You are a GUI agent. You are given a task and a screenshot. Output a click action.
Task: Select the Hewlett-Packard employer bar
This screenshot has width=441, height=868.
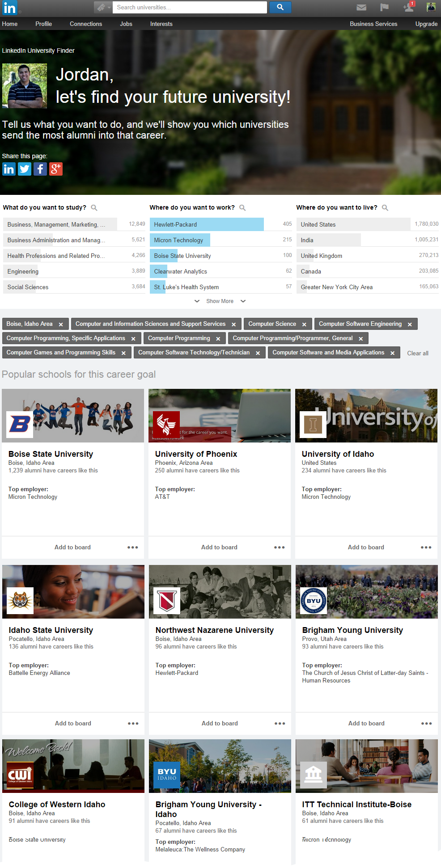(221, 224)
